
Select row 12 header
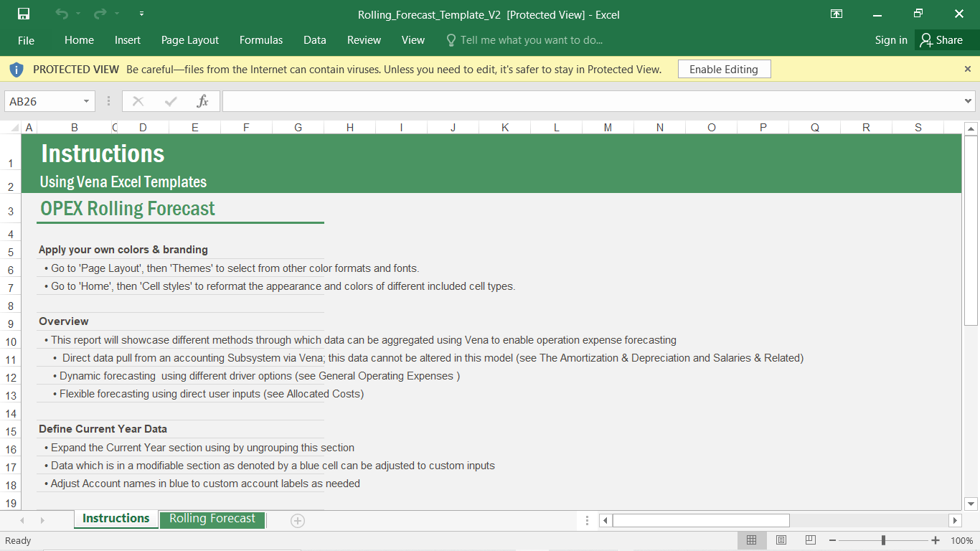pyautogui.click(x=11, y=377)
